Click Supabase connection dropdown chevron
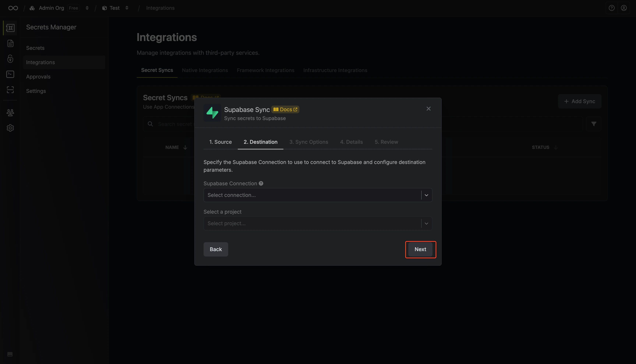Screen dimensions: 636x364 coord(426,195)
